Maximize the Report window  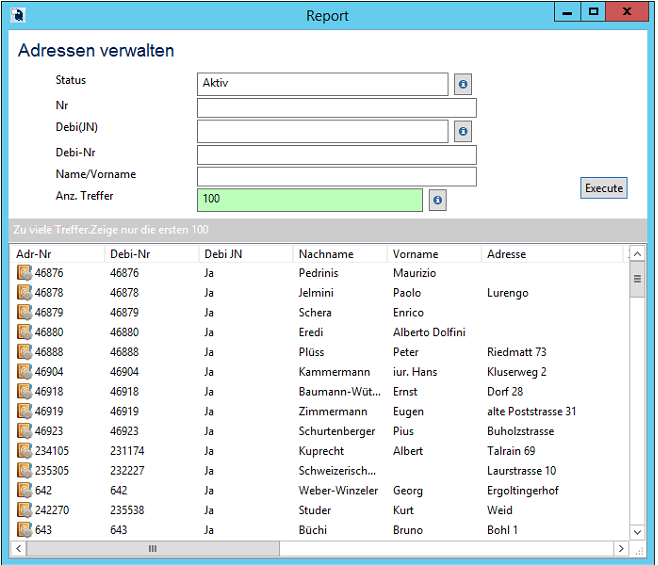pos(594,13)
